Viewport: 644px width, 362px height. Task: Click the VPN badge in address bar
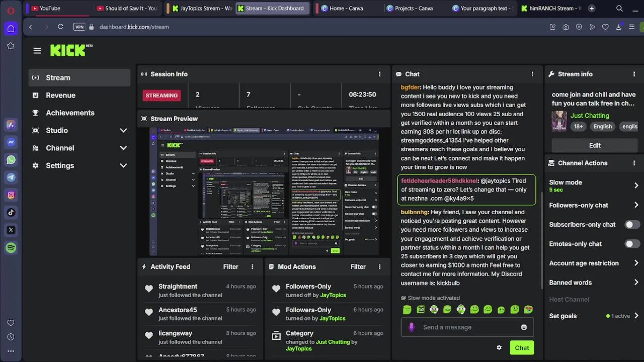coord(79,27)
